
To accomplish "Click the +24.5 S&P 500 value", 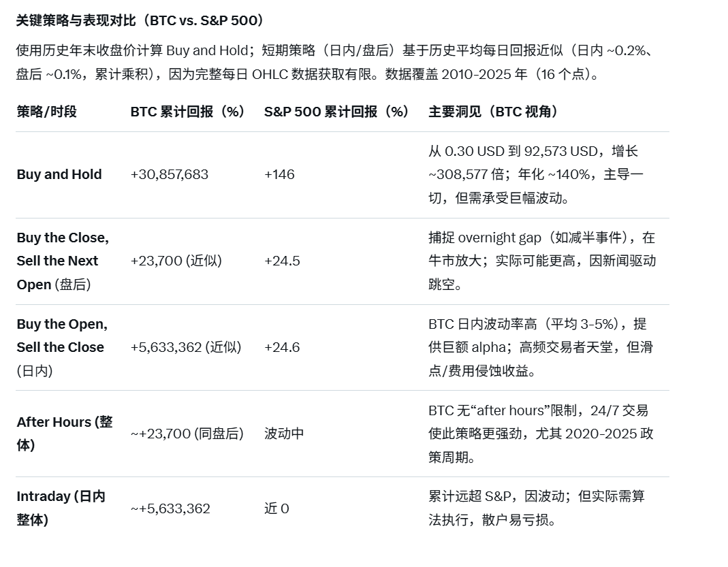I will [282, 261].
